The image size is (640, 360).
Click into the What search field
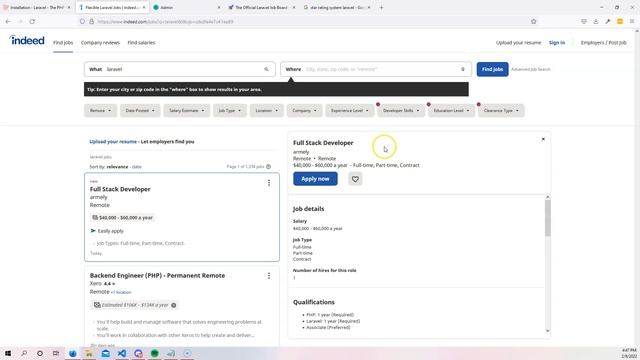tap(180, 69)
